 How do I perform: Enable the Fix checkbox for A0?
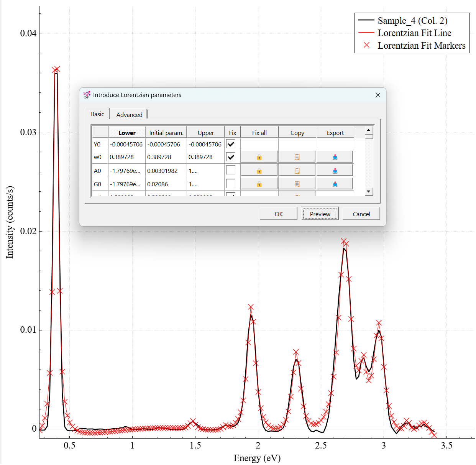[x=232, y=170]
